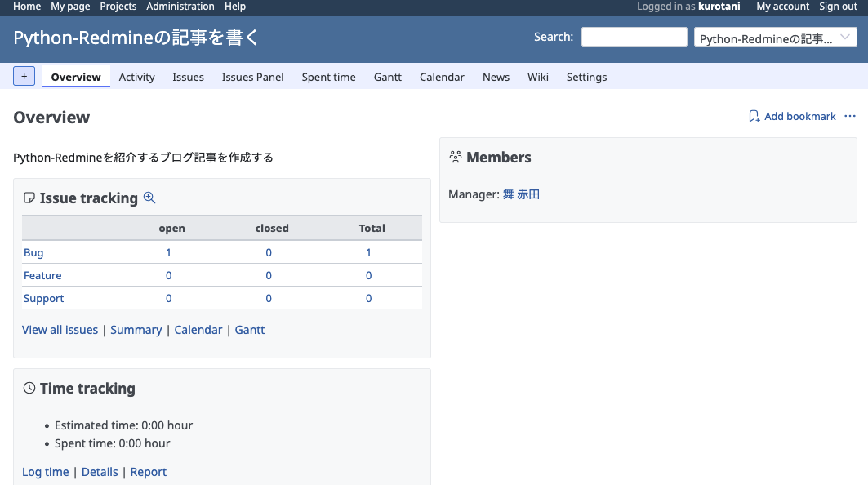The height and width of the screenshot is (485, 868).
Task: Select the Overview tab
Action: pyautogui.click(x=76, y=77)
